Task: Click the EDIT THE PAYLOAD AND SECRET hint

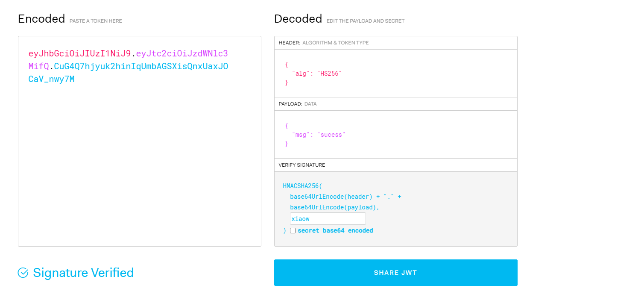Action: [366, 21]
